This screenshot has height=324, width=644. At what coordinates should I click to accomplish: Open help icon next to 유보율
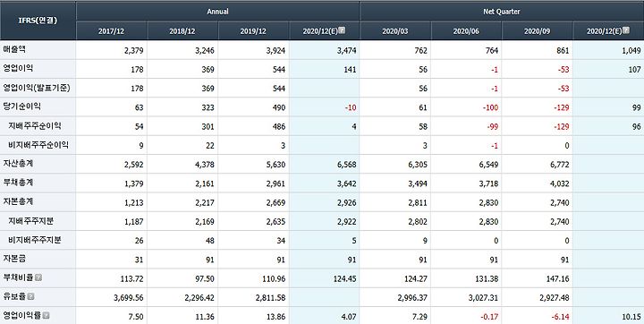(x=30, y=297)
